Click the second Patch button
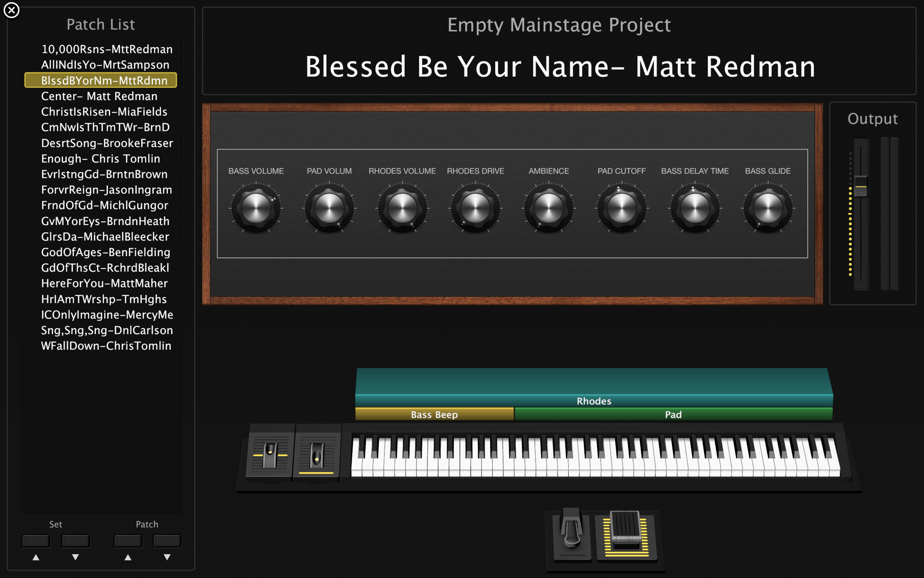Screen dimensions: 924x578 tap(167, 541)
